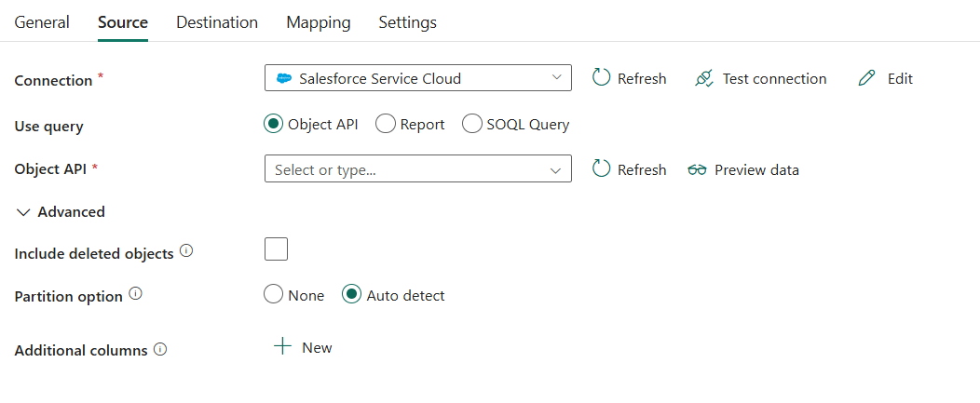
Task: Click the Edit pencil icon
Action: (x=867, y=78)
